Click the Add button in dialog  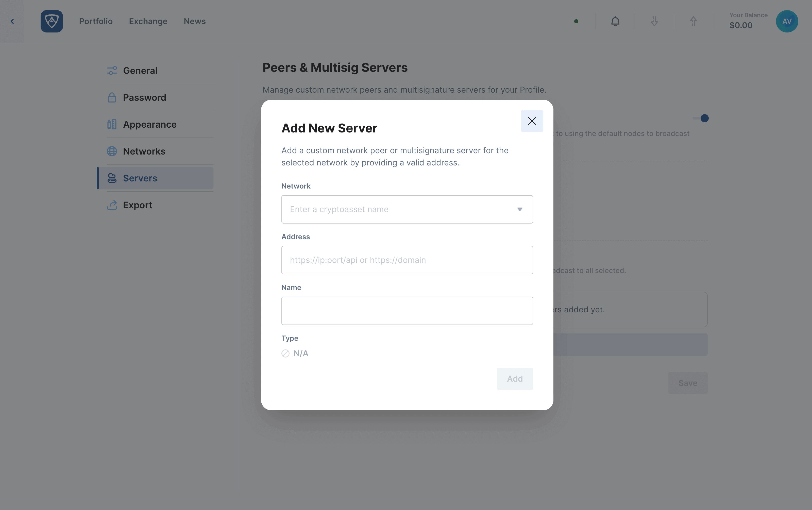click(515, 379)
